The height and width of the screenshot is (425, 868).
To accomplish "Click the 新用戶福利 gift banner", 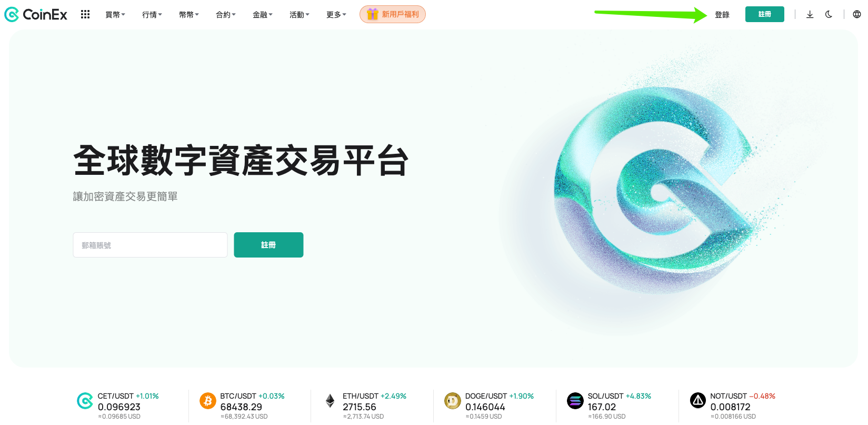I will (393, 14).
